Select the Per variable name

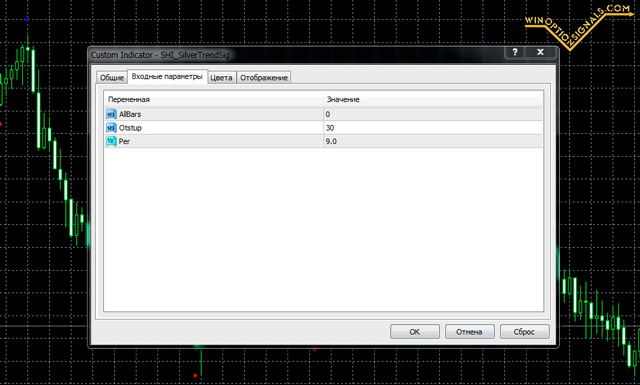[124, 141]
